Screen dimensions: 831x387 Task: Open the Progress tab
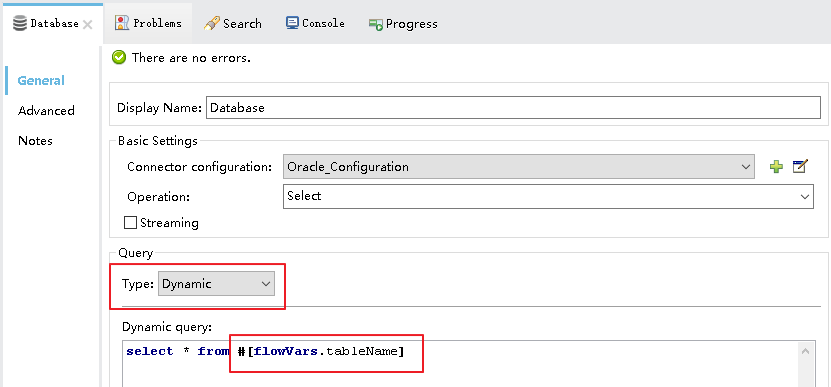(x=403, y=24)
